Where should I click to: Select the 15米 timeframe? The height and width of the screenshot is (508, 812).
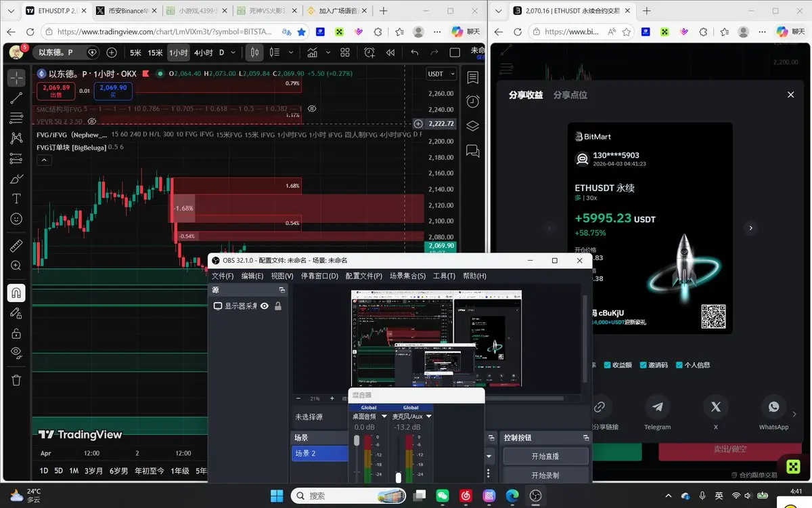tap(156, 53)
